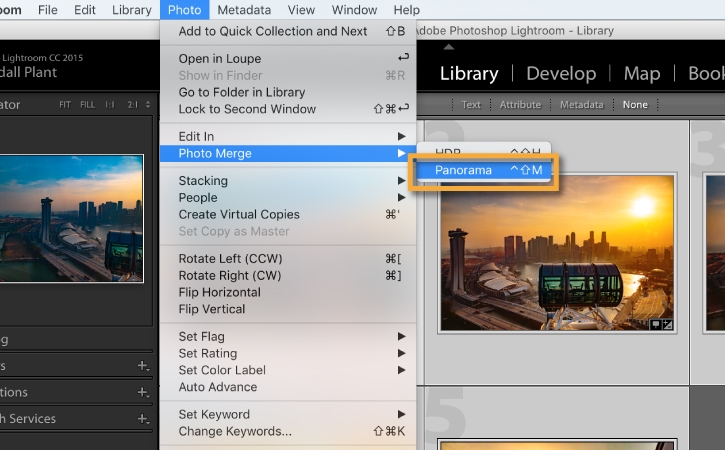The height and width of the screenshot is (450, 725).
Task: Open the Map module
Action: (642, 74)
